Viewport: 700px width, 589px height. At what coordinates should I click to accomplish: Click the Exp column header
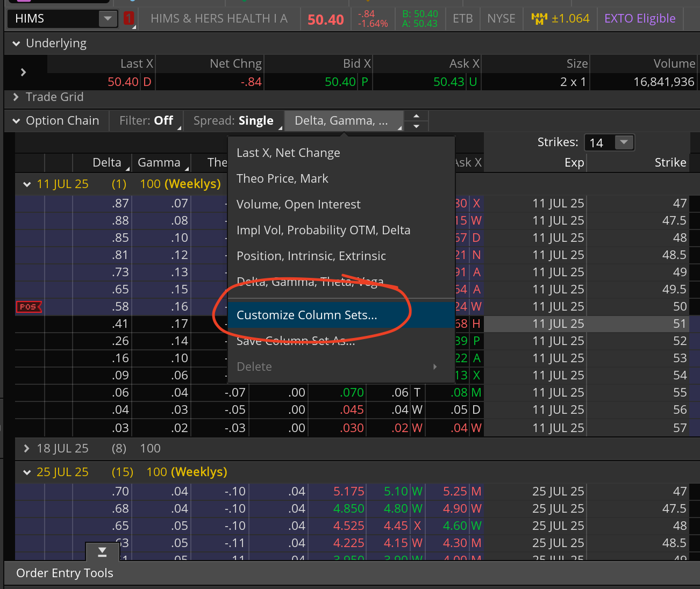[x=574, y=162]
